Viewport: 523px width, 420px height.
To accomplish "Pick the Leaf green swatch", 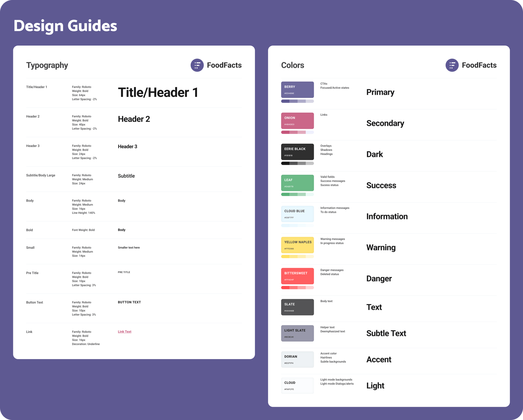I will [x=297, y=183].
